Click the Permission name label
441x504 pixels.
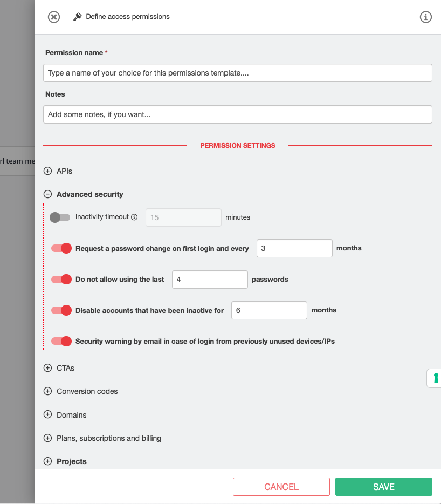click(74, 53)
